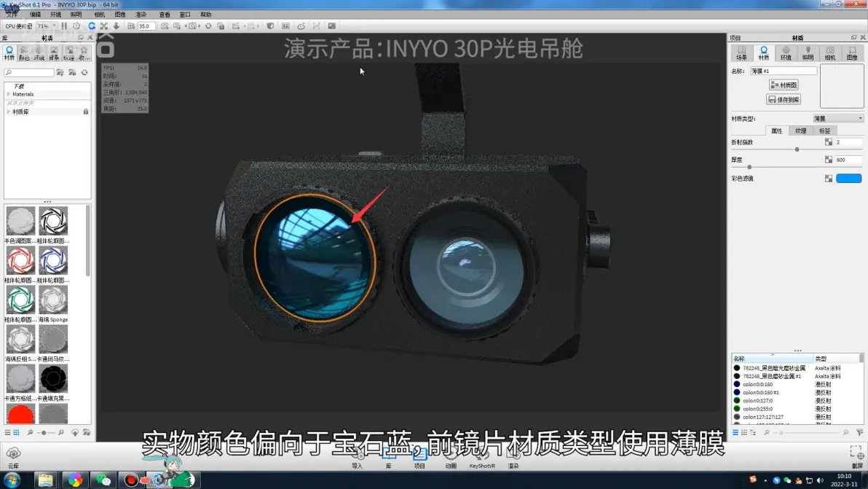868x489 pixels.
Task: Open the project 图像 tab
Action: [x=852, y=53]
